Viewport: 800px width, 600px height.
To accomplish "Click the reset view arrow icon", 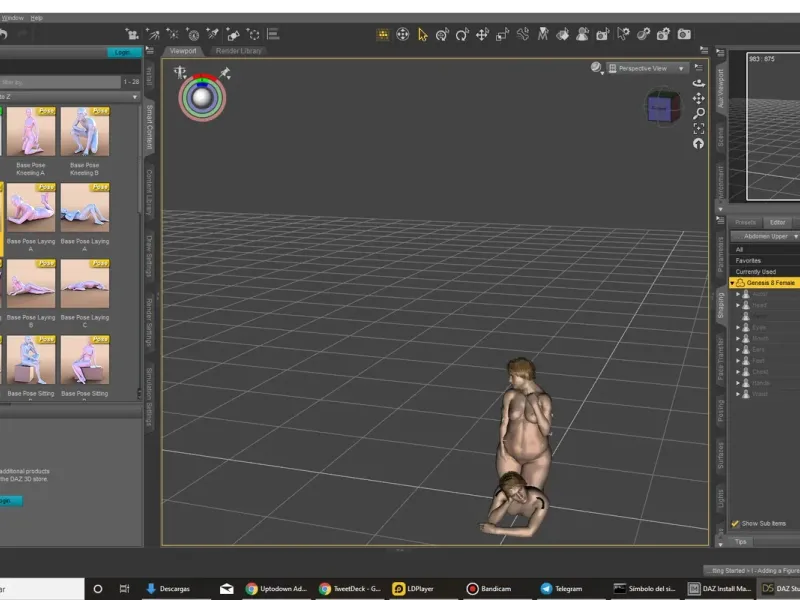I will (x=698, y=143).
